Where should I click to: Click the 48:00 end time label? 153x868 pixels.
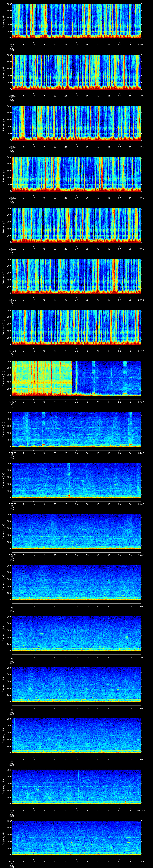point(141,197)
